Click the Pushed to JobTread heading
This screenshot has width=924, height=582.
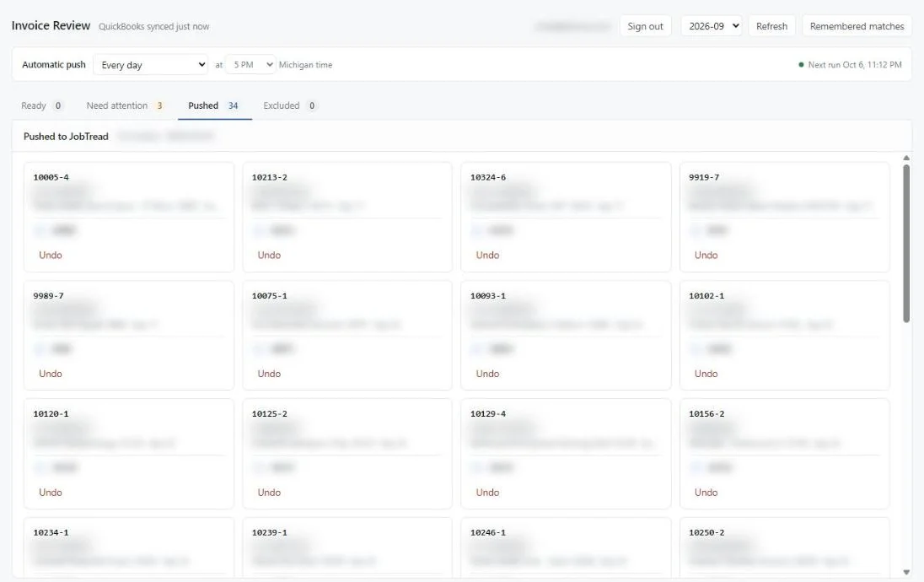pyautogui.click(x=66, y=136)
